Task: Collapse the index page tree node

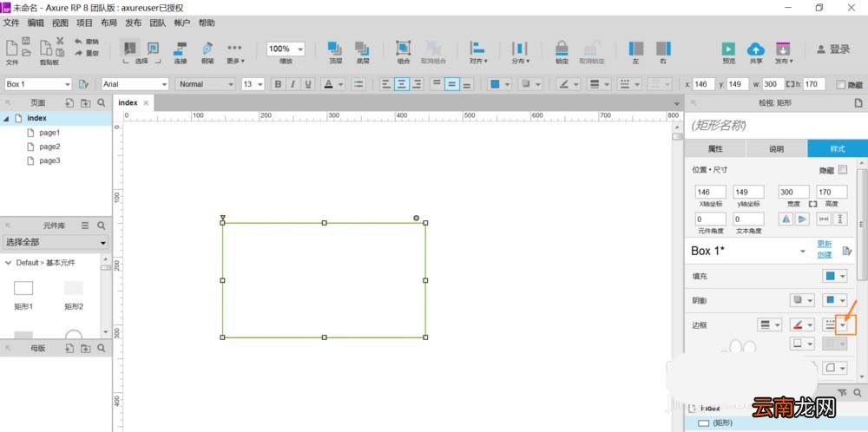Action: [x=5, y=118]
